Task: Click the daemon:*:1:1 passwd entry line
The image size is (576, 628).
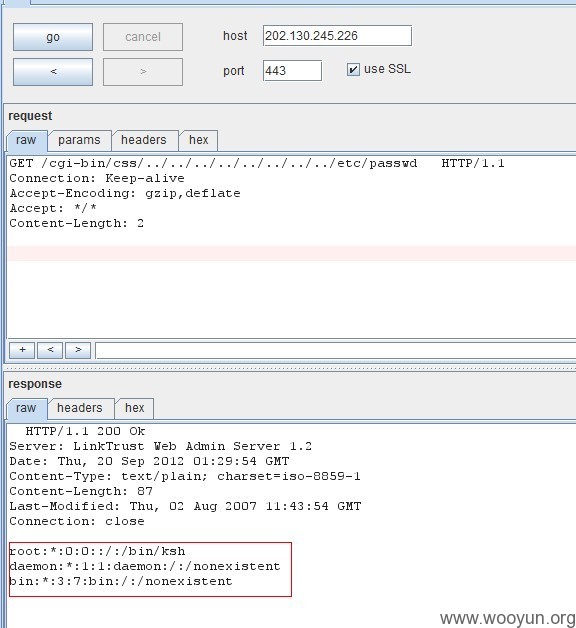Action: coord(145,566)
